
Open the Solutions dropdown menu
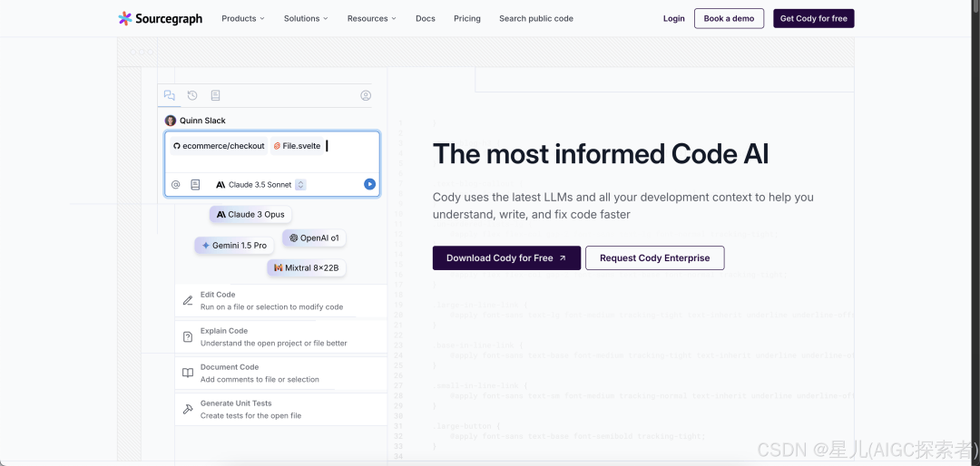tap(306, 18)
